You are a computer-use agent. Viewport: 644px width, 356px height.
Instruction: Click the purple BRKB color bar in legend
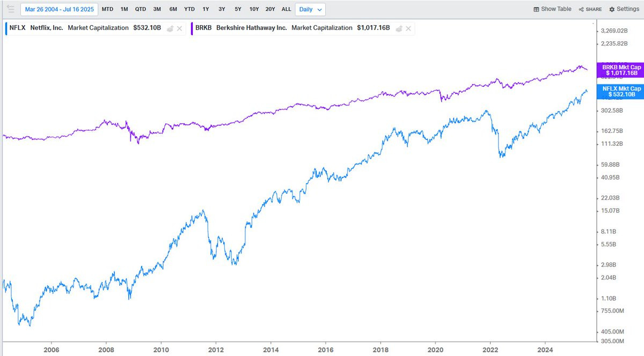(x=192, y=28)
